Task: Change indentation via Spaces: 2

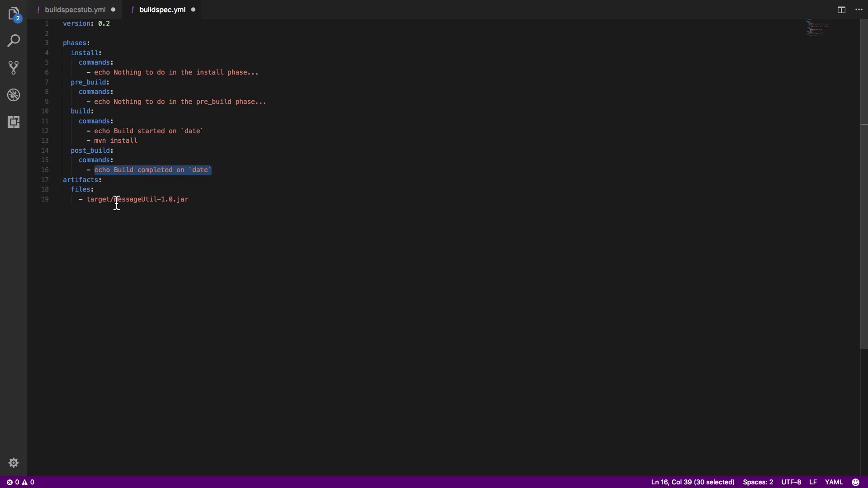Action: click(758, 482)
